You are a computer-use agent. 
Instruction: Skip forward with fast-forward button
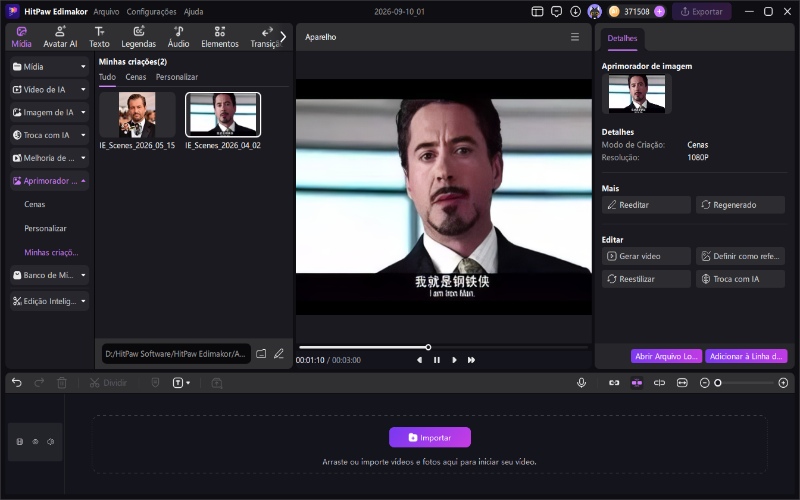471,360
